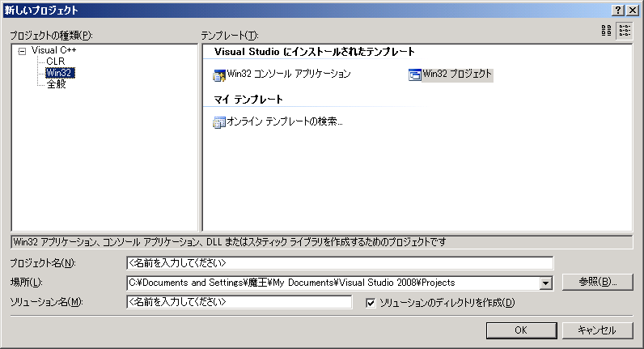Click the Win32 コンソール アプリケーション label
The height and width of the screenshot is (349, 644).
(x=289, y=74)
